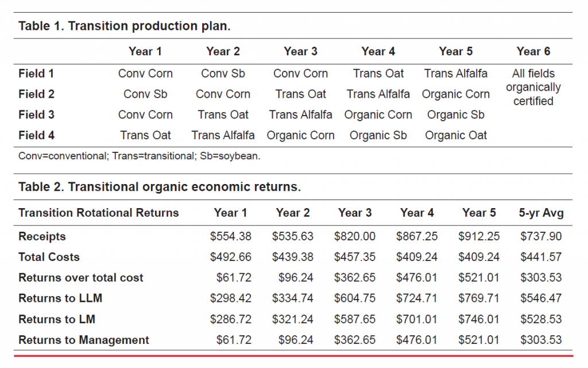
Task: Select Field 4 Year 2 Trans Alfalfa cell
Action: tap(223, 136)
